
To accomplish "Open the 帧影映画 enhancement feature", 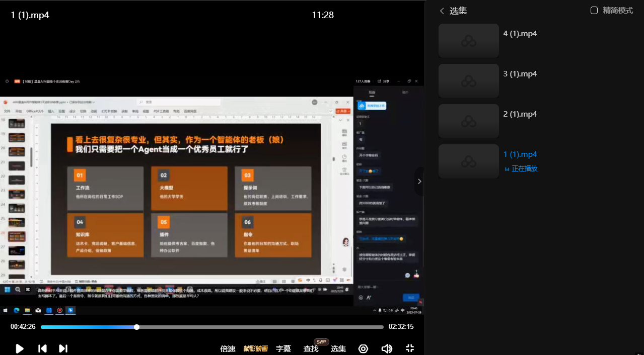I will (255, 348).
